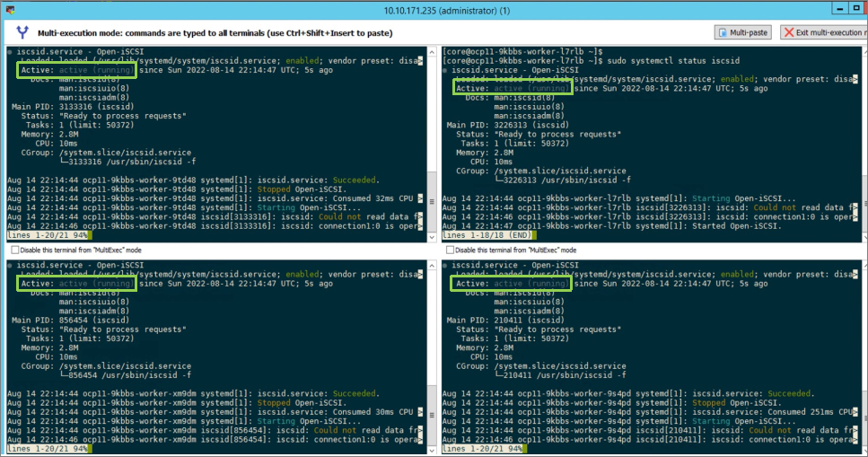
Task: Click the 'Consumed 251ms CPU' log line
Action: 649,412
